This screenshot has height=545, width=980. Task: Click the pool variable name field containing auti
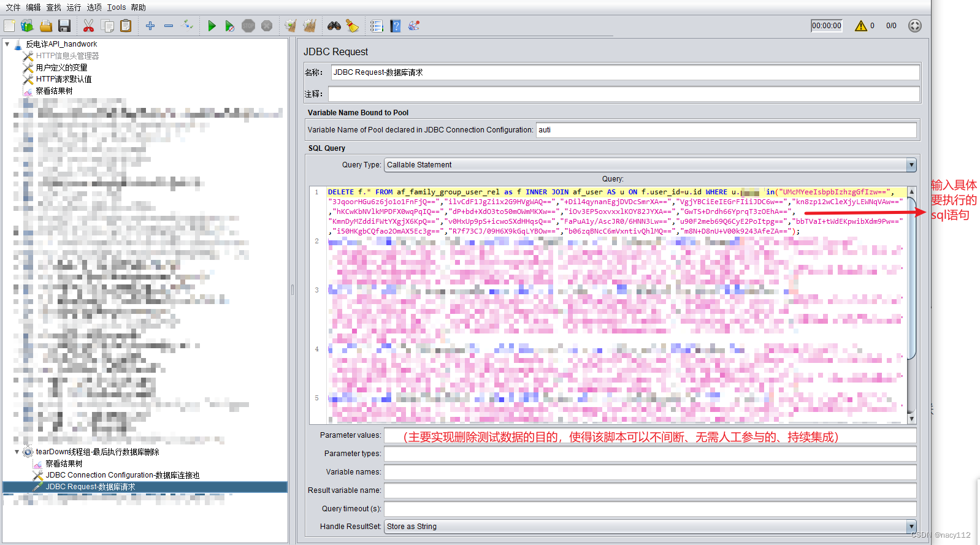tap(726, 130)
